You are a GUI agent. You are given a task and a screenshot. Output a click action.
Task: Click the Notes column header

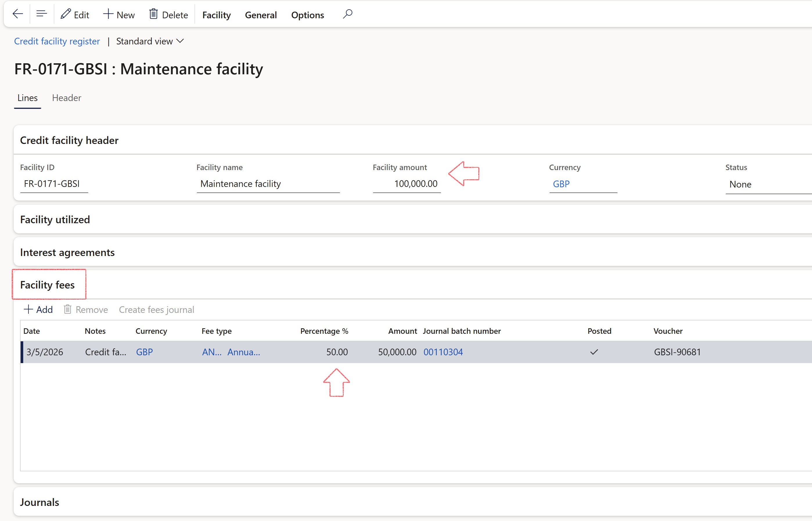click(x=95, y=331)
